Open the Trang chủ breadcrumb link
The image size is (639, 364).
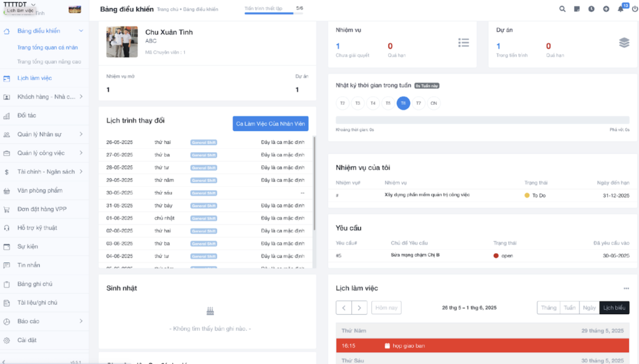tap(167, 9)
